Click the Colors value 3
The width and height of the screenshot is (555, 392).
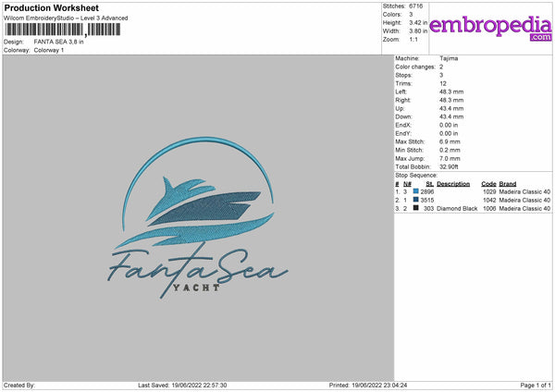[411, 15]
